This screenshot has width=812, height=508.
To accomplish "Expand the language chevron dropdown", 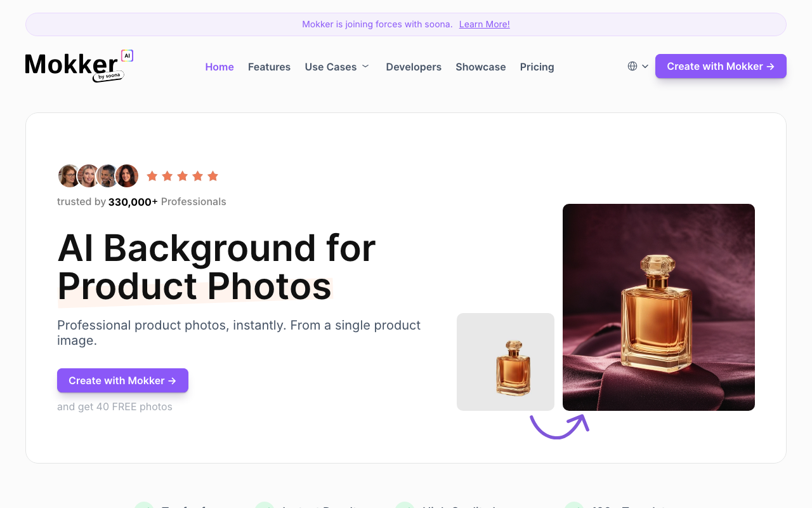I will tap(645, 66).
